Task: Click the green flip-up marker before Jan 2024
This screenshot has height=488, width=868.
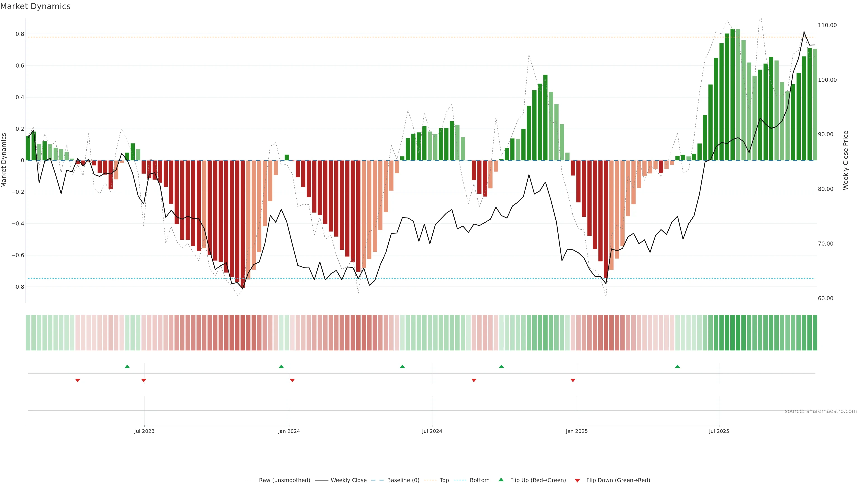Action: [281, 366]
